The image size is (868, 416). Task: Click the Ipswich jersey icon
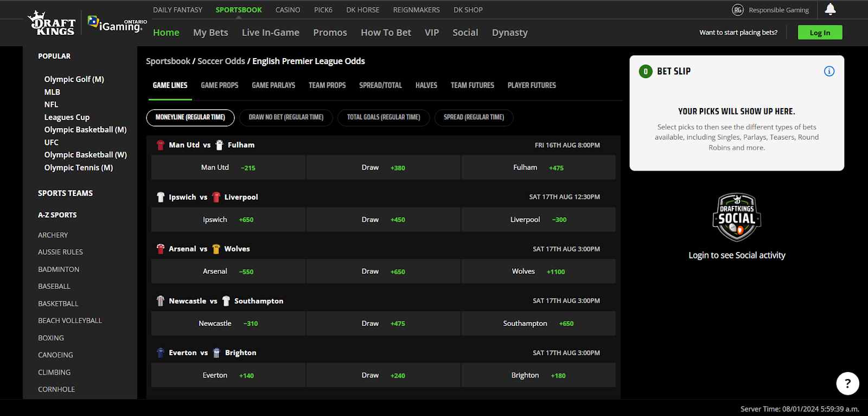coord(161,197)
